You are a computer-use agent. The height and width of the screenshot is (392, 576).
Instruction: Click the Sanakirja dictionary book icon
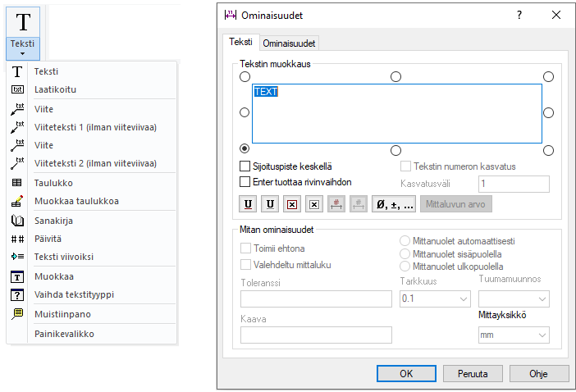click(17, 221)
